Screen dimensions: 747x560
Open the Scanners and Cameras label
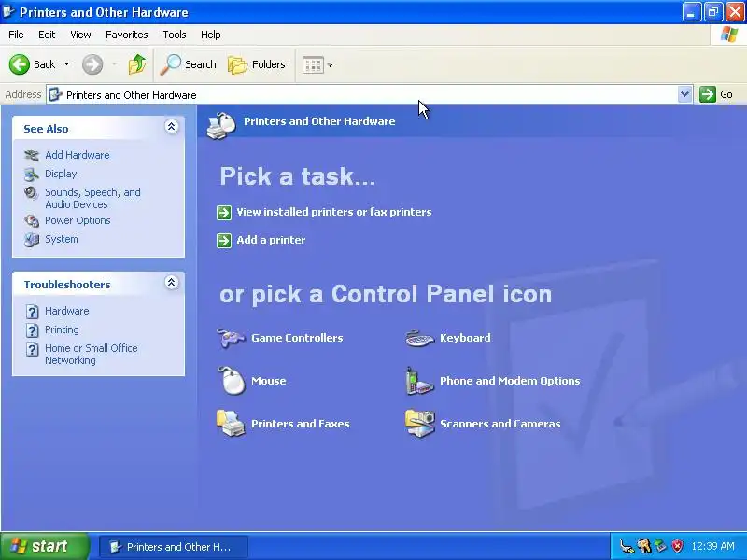tap(500, 424)
